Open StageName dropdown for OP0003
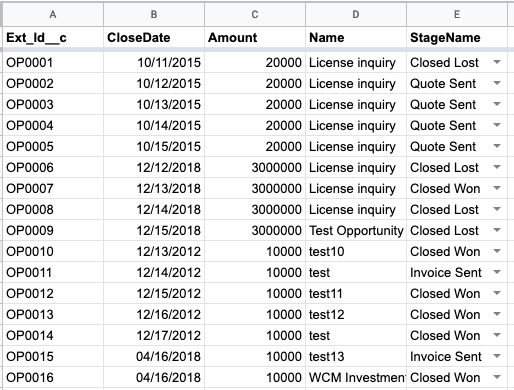 (497, 104)
